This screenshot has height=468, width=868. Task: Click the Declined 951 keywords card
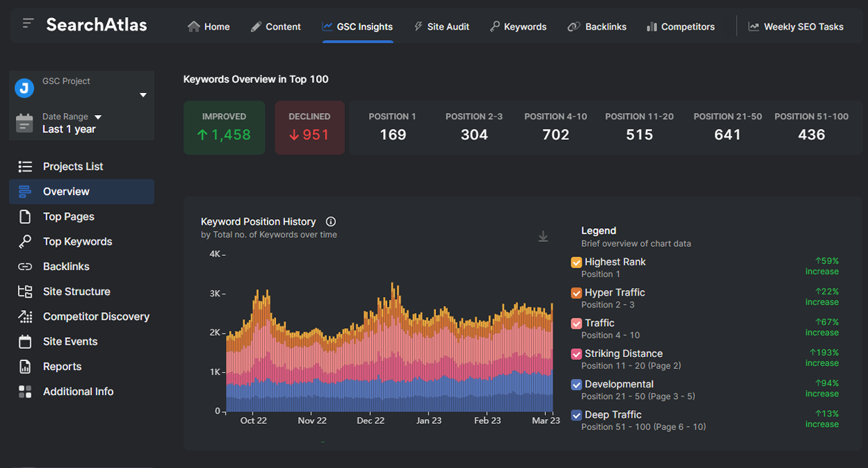click(x=309, y=128)
